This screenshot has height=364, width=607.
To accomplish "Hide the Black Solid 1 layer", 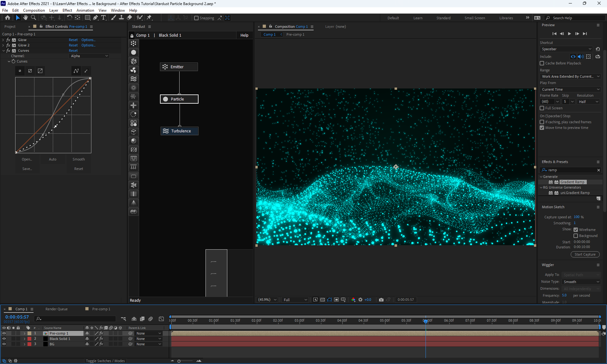I will (4, 339).
